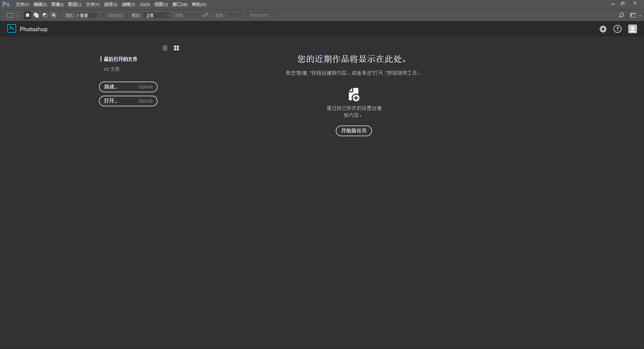Click the user account profile icon
This screenshot has height=349, width=644.
tap(632, 29)
